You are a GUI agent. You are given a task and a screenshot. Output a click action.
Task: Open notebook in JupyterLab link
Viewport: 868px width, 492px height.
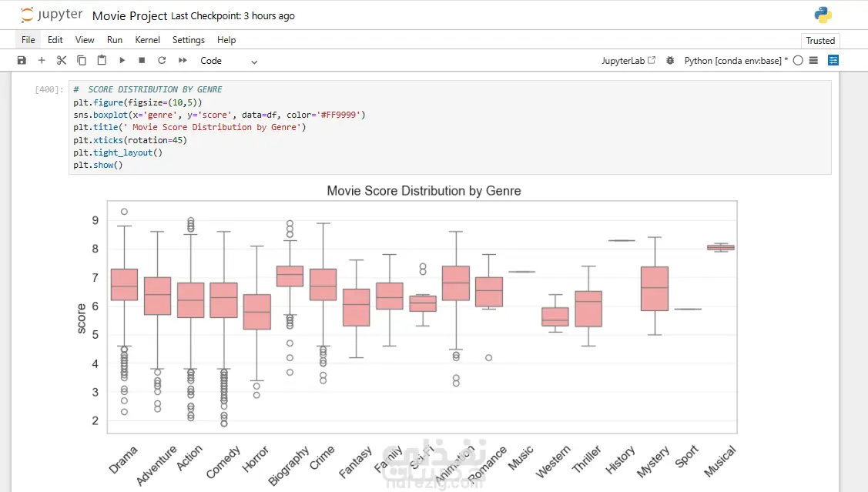click(628, 61)
